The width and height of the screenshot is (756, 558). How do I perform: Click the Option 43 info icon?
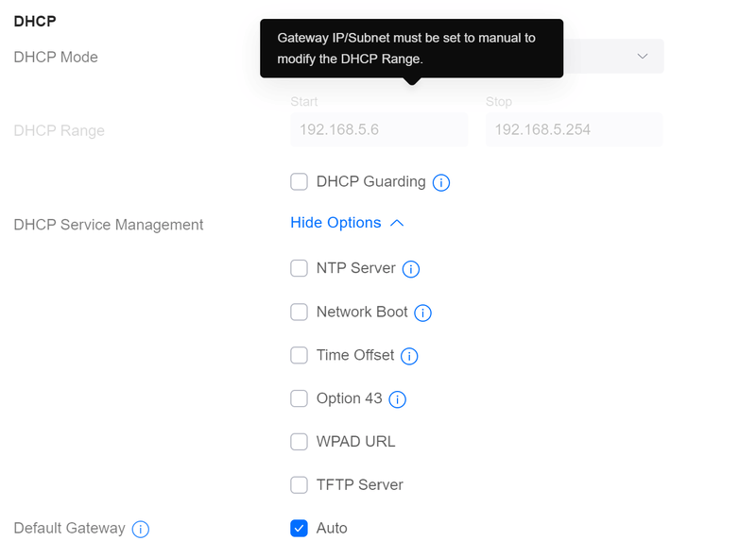[398, 399]
